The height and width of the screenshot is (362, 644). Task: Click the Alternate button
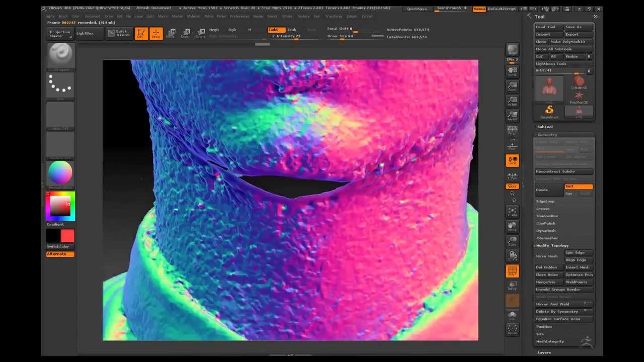[x=60, y=254]
